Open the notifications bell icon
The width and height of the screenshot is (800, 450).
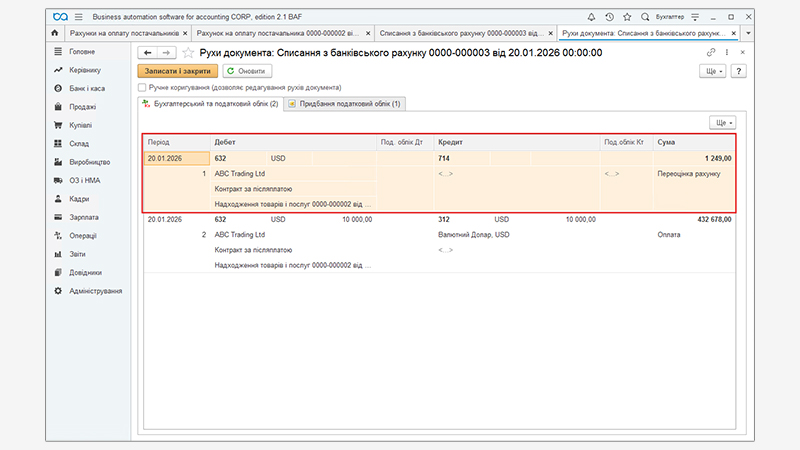592,17
